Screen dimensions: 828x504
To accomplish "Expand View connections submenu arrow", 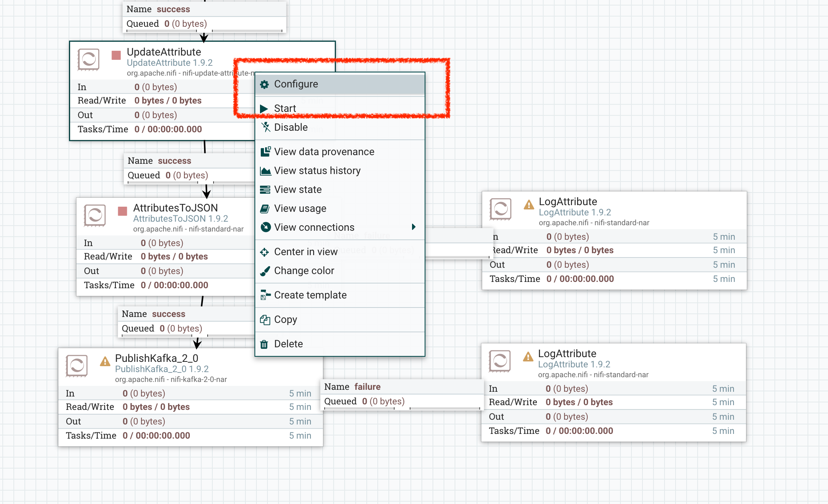I will (x=414, y=227).
